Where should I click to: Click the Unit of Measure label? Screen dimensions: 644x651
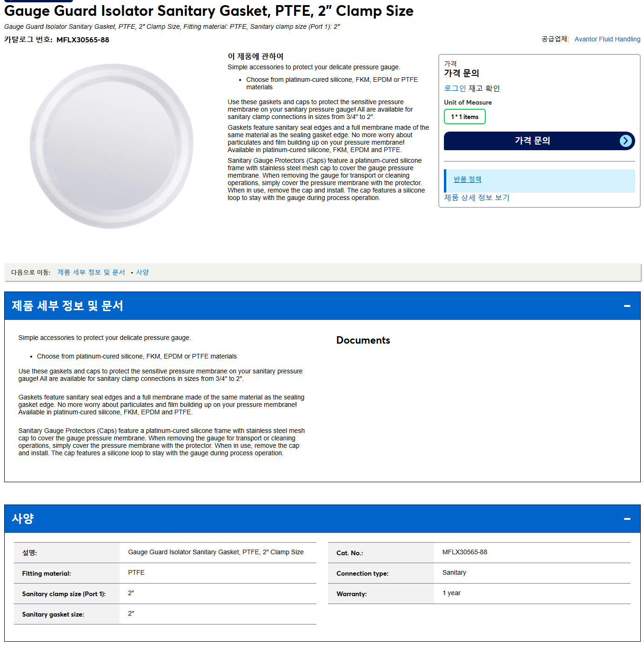coord(468,103)
